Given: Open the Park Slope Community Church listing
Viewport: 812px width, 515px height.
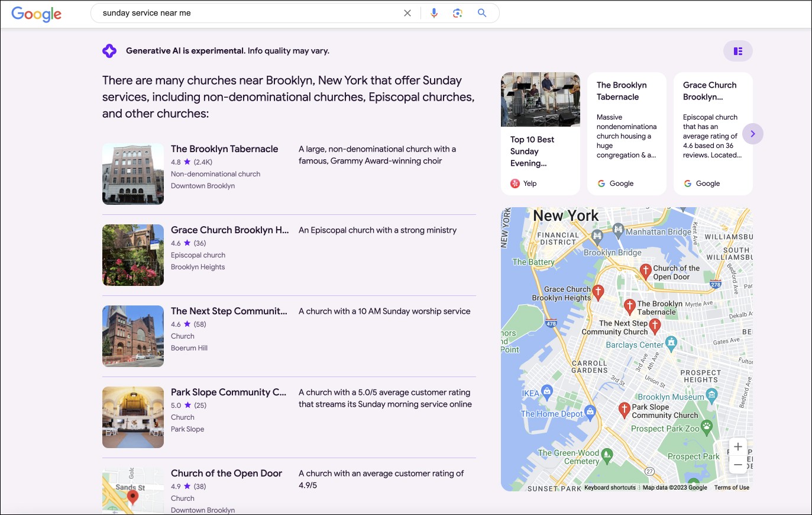Looking at the screenshot, I should tap(228, 392).
